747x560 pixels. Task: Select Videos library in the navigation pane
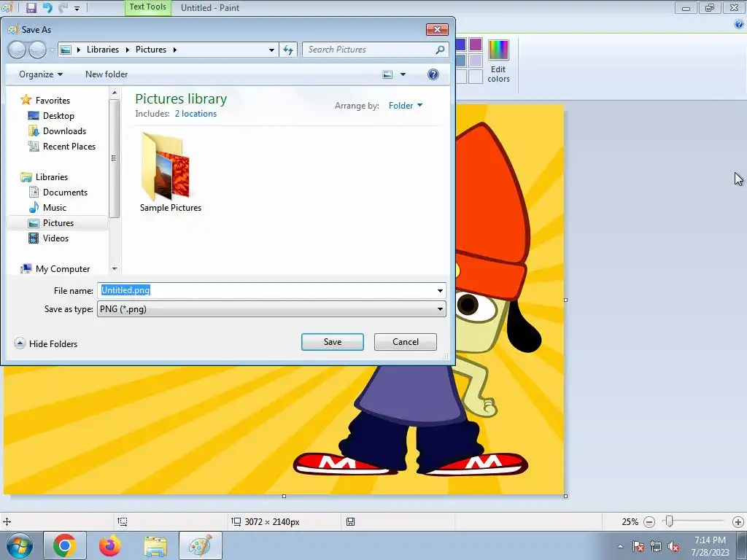55,238
